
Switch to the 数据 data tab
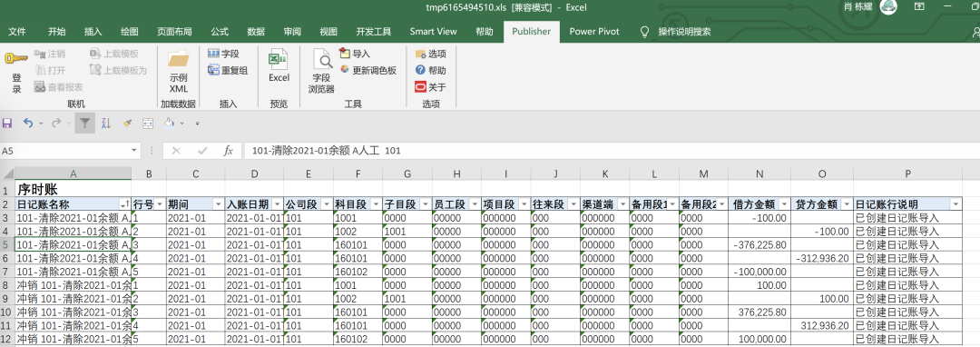click(x=256, y=31)
